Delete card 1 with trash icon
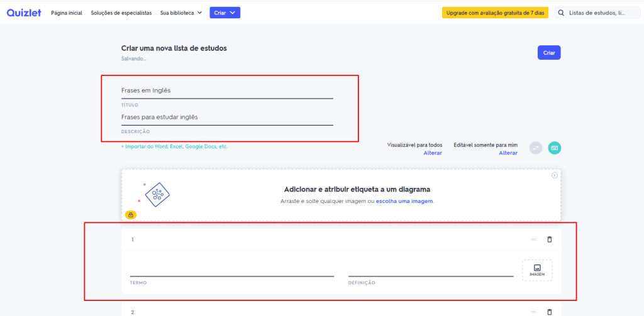This screenshot has height=316, width=644. click(549, 239)
